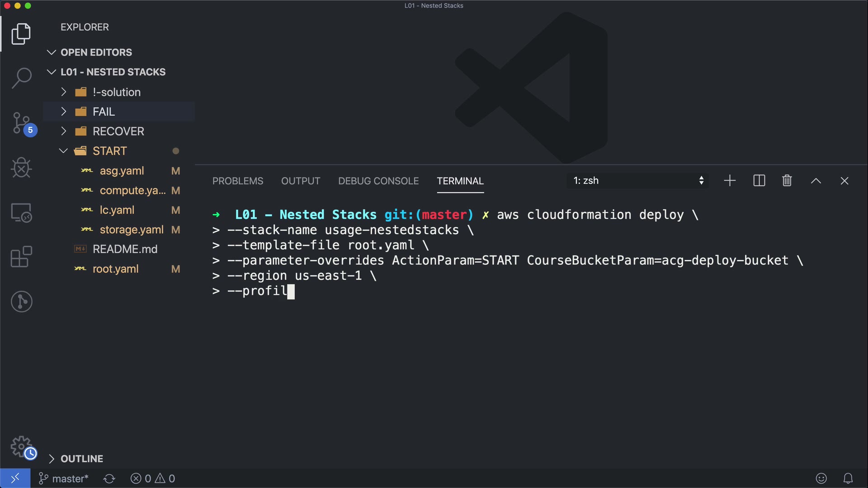This screenshot has height=488, width=868.
Task: Open the Debug view icon
Action: 21,168
